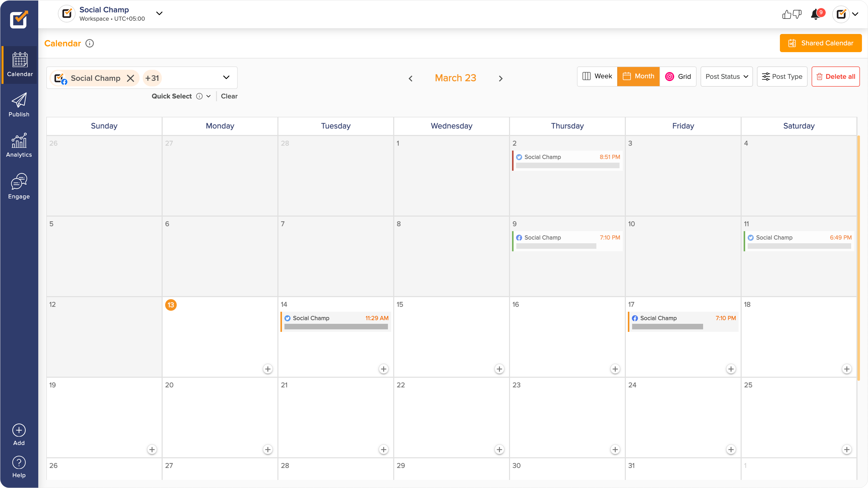This screenshot has width=868, height=488.
Task: Add a post on the 18th using its plus icon
Action: pyautogui.click(x=847, y=369)
